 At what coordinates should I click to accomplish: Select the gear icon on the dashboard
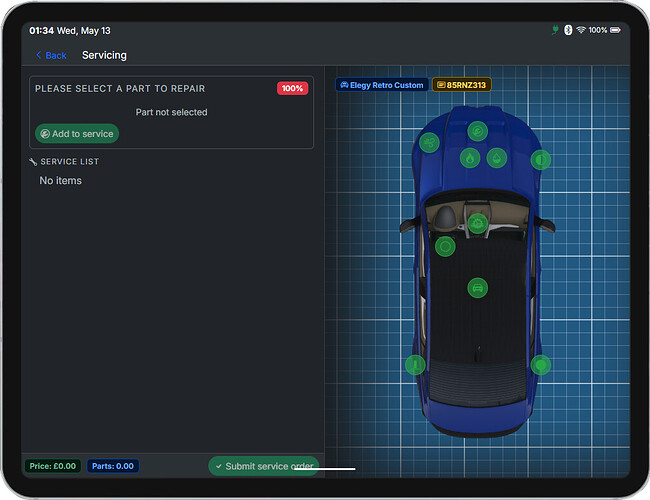(x=478, y=224)
